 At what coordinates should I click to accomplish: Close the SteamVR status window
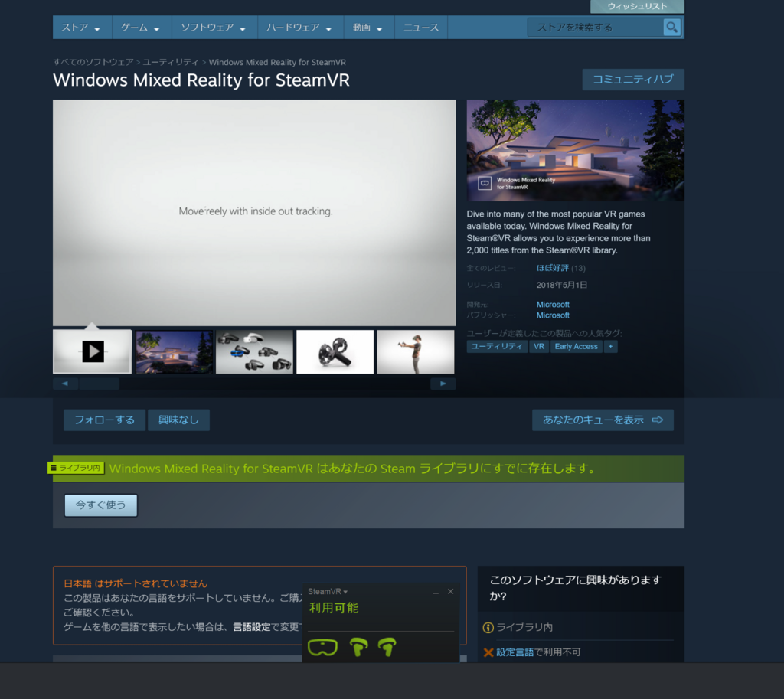[x=450, y=592]
